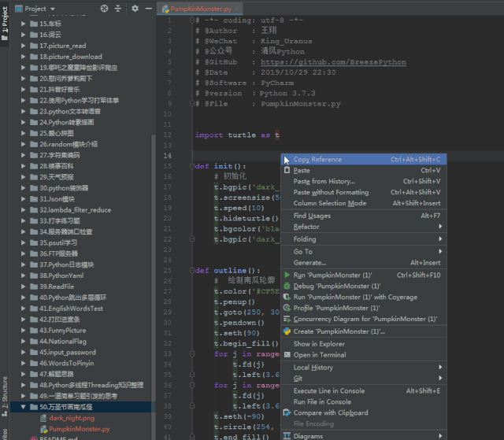Open the GitHub BreezePython link
504x440 pixels.
pyautogui.click(x=333, y=62)
